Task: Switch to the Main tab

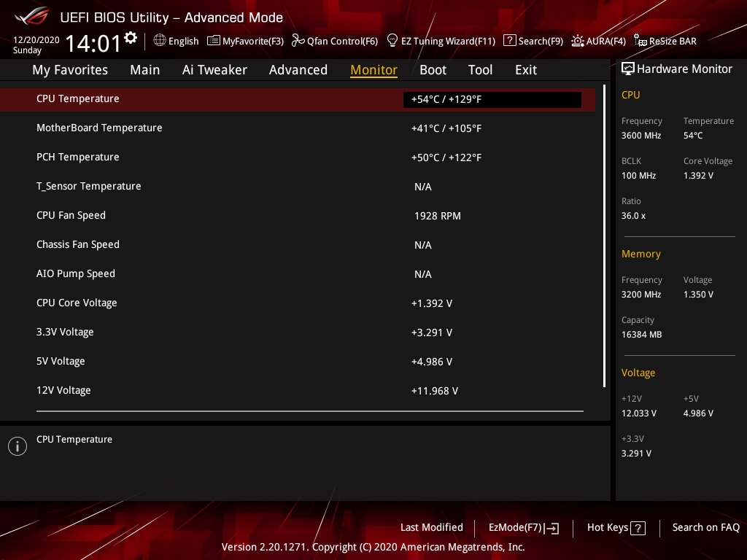Action: coord(145,70)
